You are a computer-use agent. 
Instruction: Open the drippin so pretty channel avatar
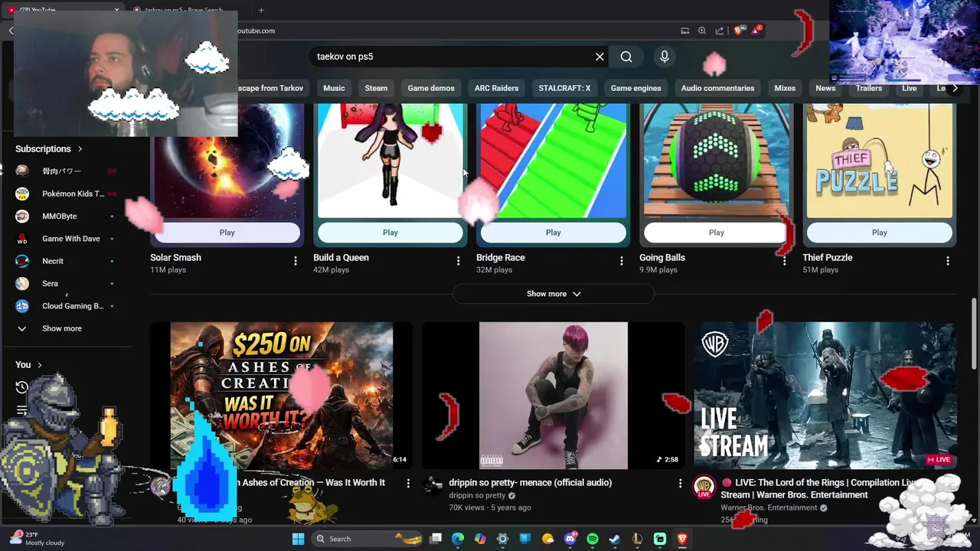[433, 485]
